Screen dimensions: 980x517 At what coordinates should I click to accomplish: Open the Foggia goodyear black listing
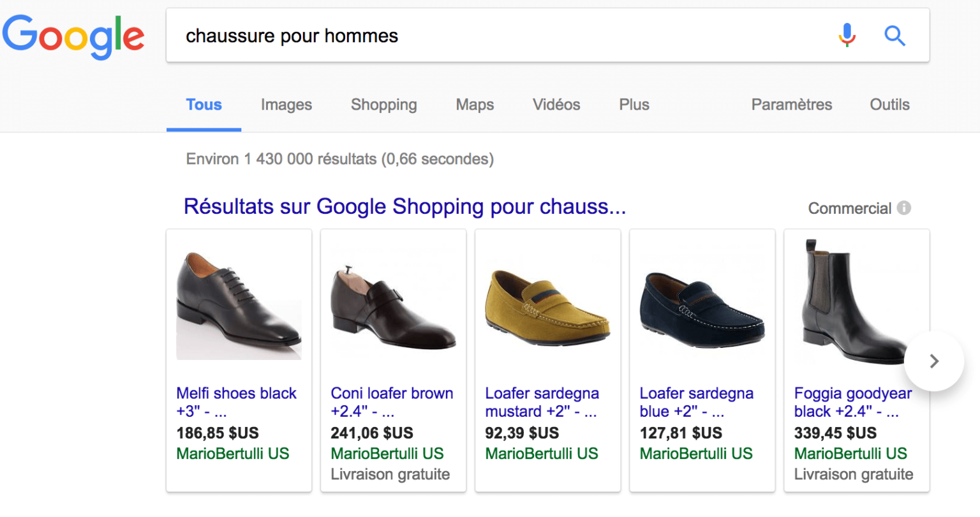pos(852,402)
